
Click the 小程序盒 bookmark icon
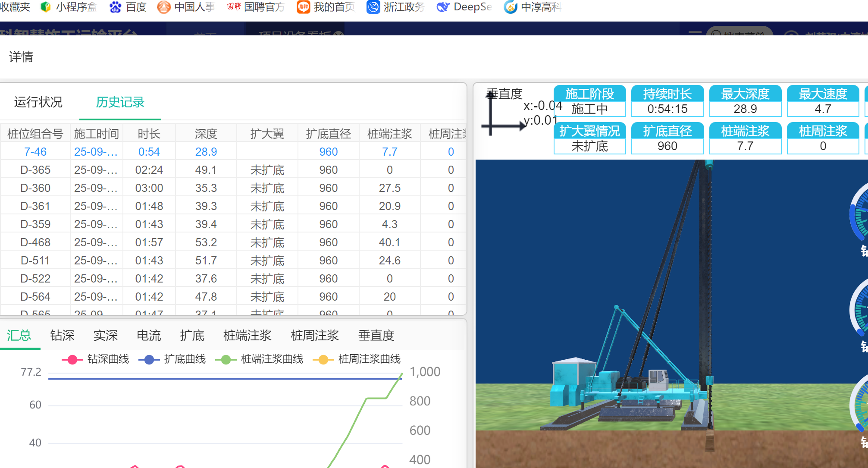pos(45,7)
